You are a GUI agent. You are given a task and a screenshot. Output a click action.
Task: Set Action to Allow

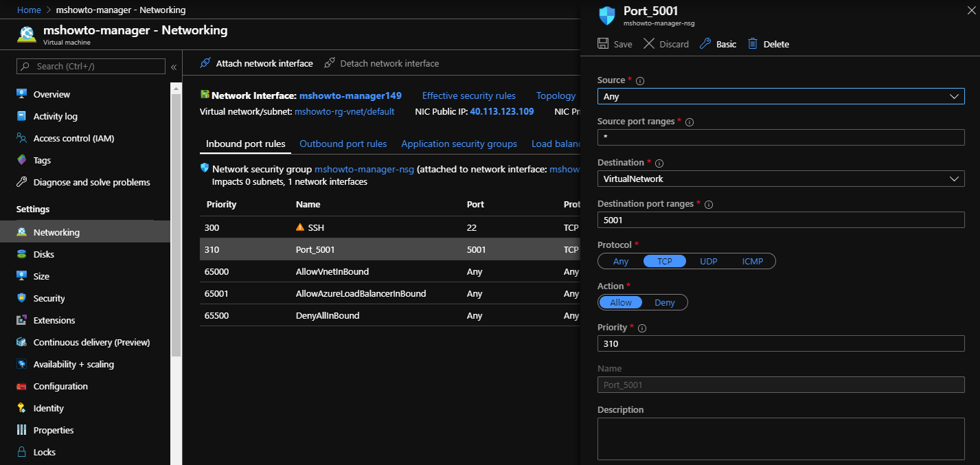621,302
